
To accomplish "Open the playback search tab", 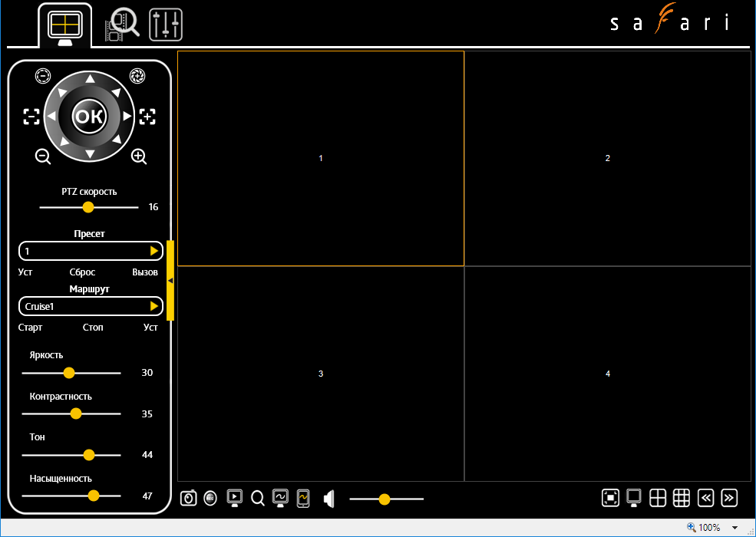I will click(123, 25).
